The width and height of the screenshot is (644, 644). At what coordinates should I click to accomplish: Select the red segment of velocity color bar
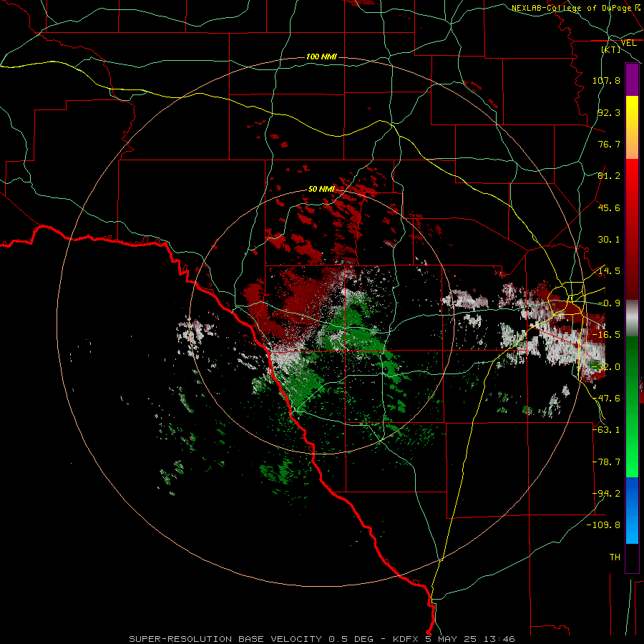point(632,229)
